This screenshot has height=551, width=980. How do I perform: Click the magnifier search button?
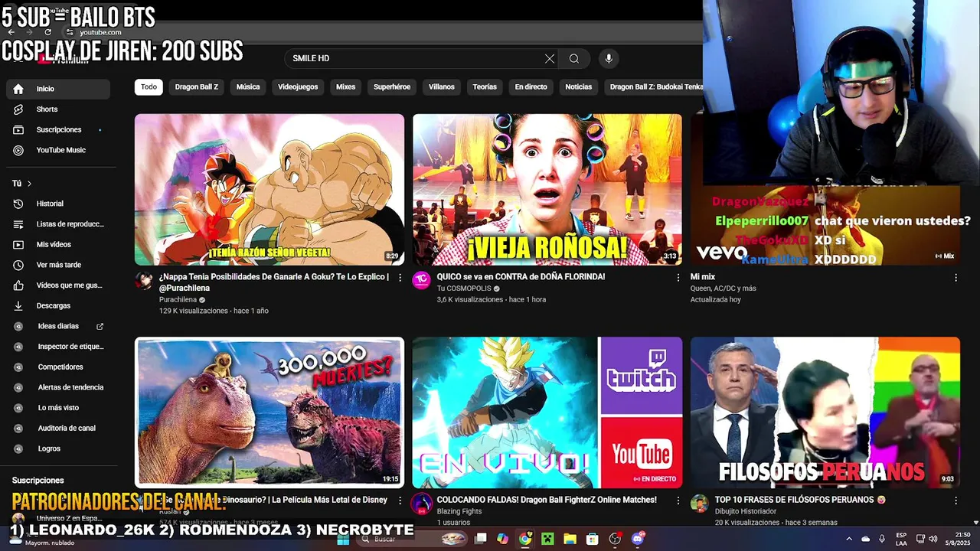click(574, 59)
